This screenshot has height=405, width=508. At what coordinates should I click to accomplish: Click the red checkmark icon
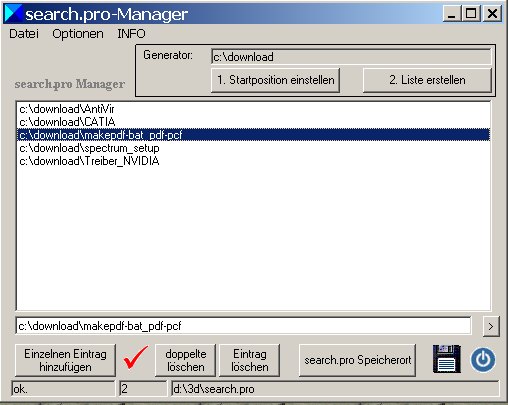tap(135, 357)
